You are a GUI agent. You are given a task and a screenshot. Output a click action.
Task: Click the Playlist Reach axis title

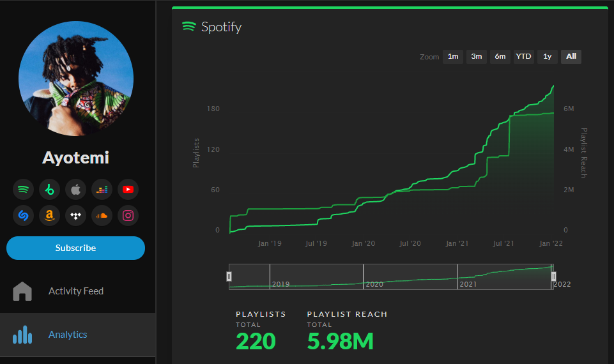point(583,153)
